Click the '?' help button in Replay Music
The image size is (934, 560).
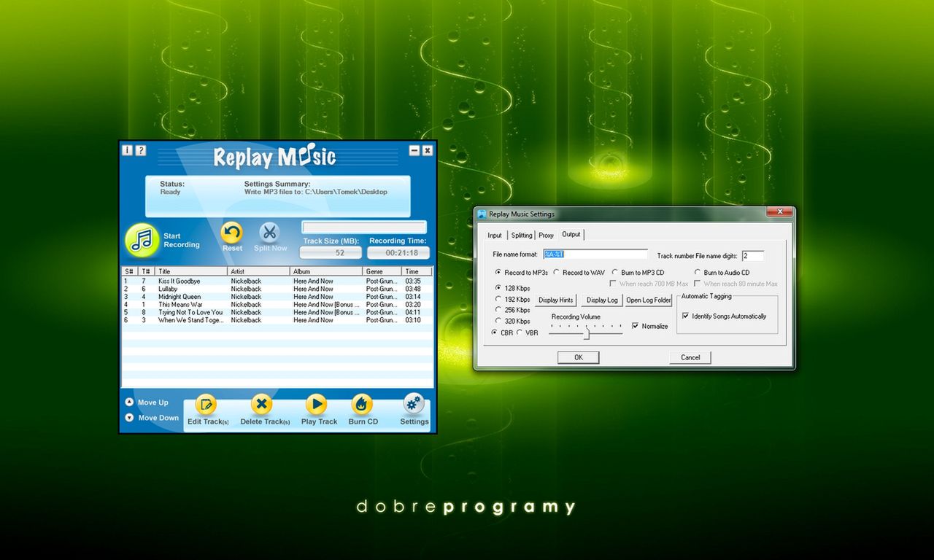pos(141,150)
